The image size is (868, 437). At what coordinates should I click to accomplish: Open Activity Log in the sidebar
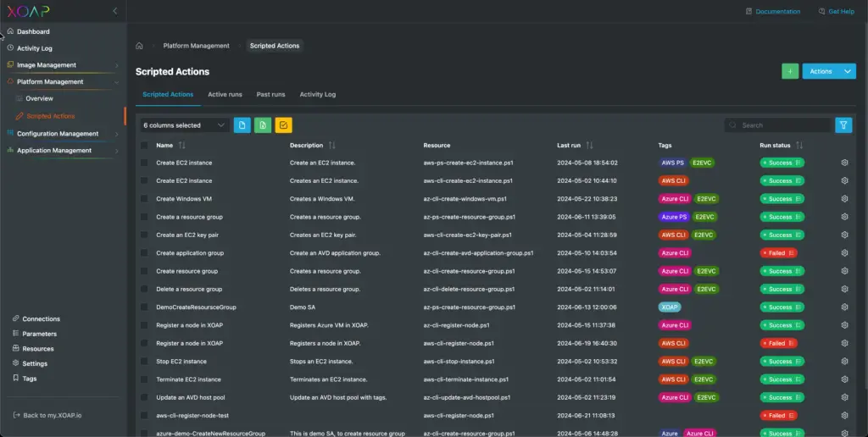(x=34, y=48)
